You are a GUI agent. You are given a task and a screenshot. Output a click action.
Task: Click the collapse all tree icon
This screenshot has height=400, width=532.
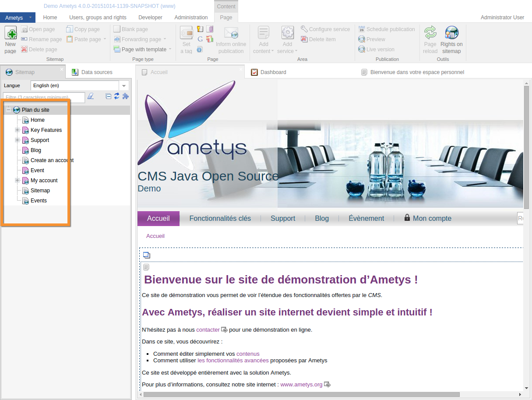(x=109, y=96)
